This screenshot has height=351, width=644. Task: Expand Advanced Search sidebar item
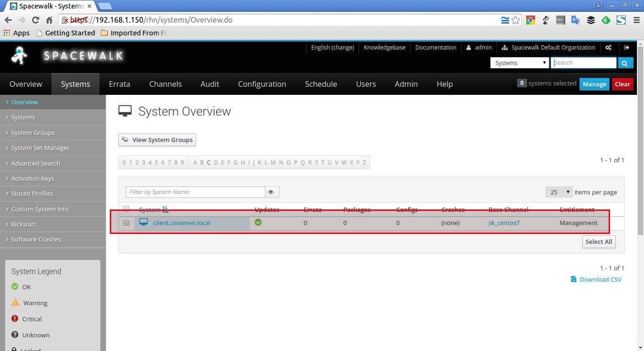pos(53,163)
